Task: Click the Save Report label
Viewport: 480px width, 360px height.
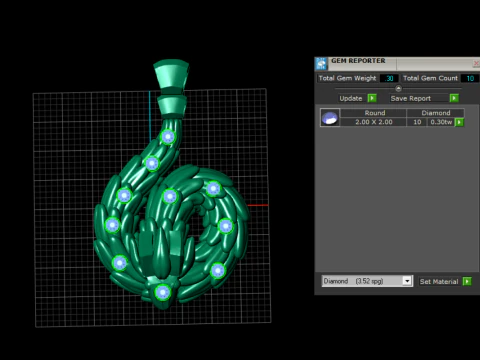Action: [x=411, y=98]
